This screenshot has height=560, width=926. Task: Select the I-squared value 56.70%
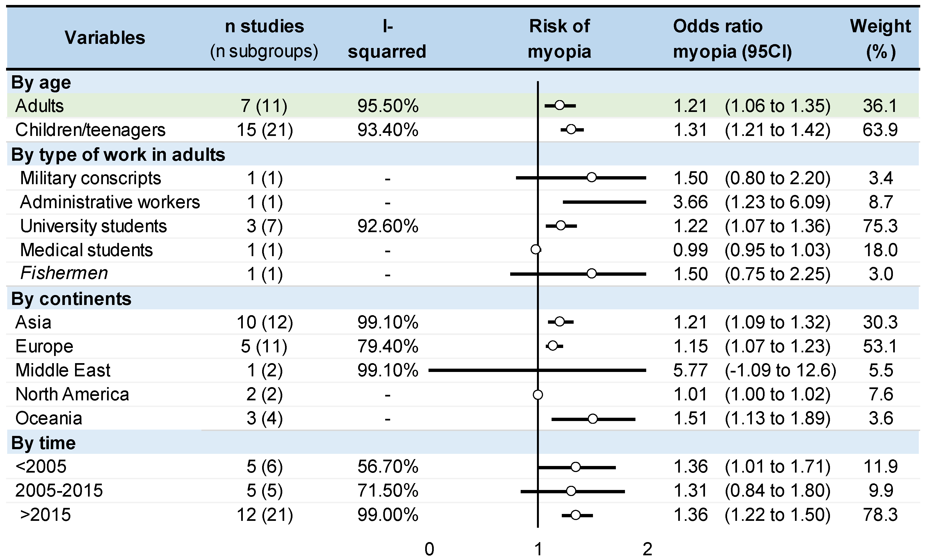tap(388, 467)
